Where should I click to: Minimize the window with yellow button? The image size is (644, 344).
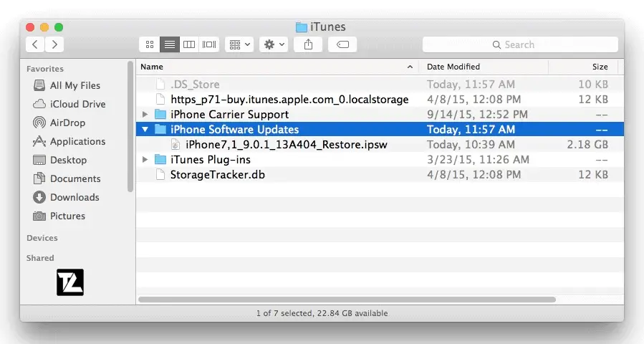pyautogui.click(x=44, y=27)
